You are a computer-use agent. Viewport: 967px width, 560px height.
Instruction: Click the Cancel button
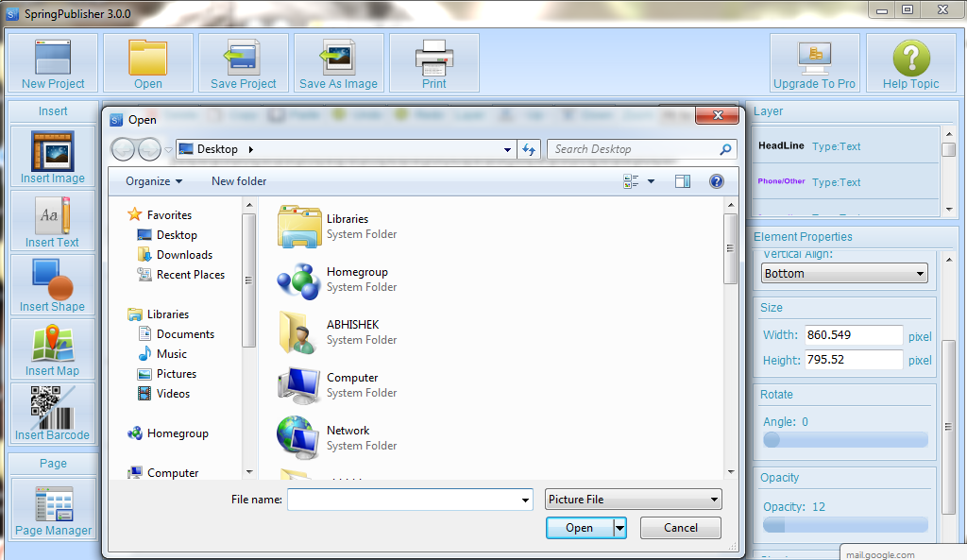(680, 528)
